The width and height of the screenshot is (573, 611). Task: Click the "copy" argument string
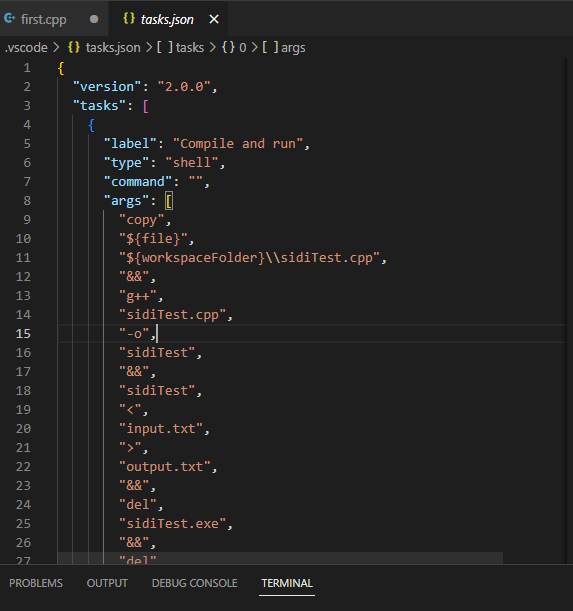(141, 220)
